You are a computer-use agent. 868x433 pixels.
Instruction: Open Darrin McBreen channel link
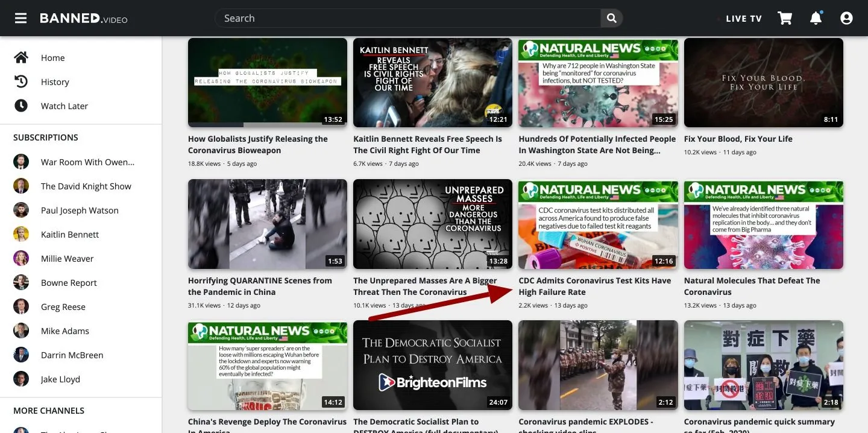click(x=72, y=355)
